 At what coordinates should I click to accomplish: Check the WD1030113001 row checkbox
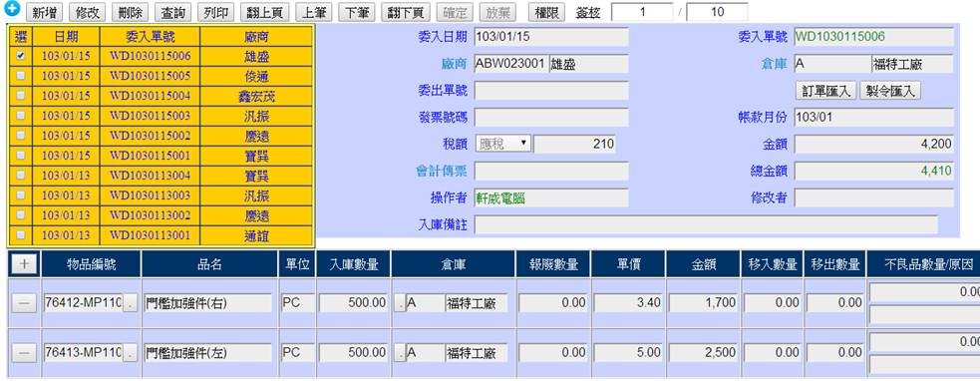(21, 235)
